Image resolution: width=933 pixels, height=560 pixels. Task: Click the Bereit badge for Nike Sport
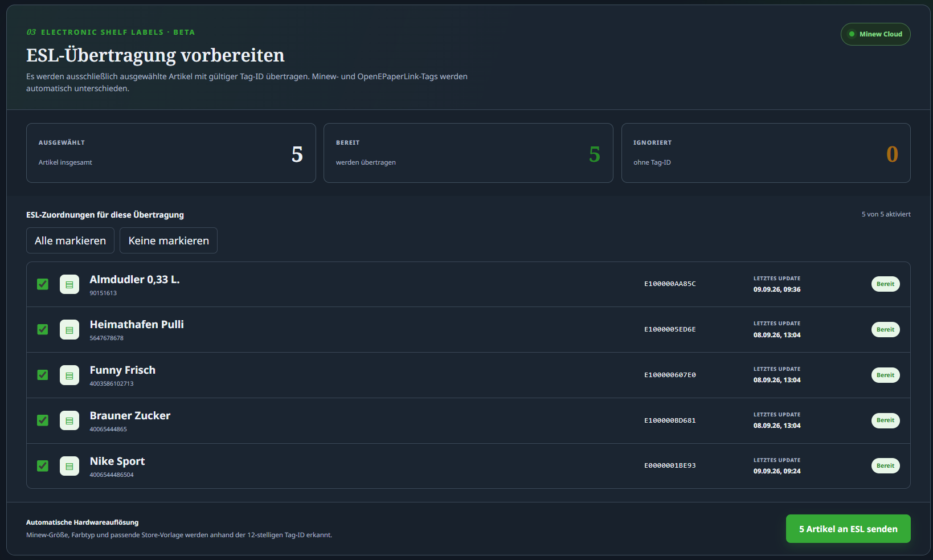coord(885,465)
